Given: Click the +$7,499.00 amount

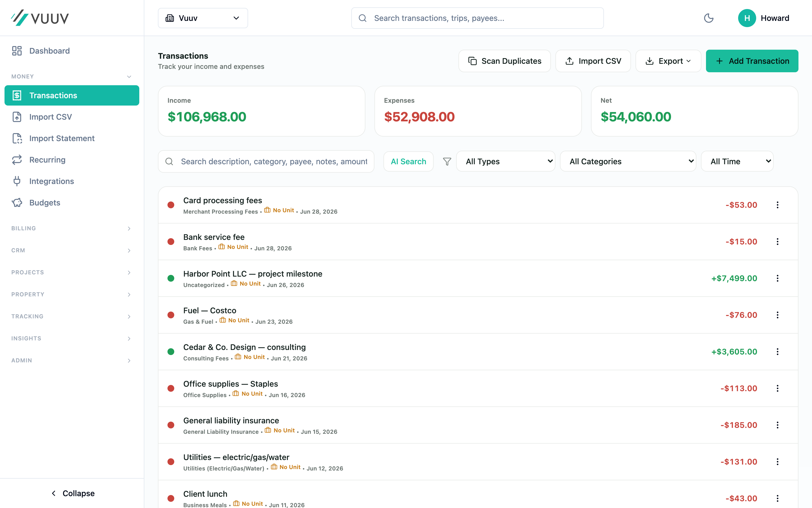Looking at the screenshot, I should click(734, 278).
